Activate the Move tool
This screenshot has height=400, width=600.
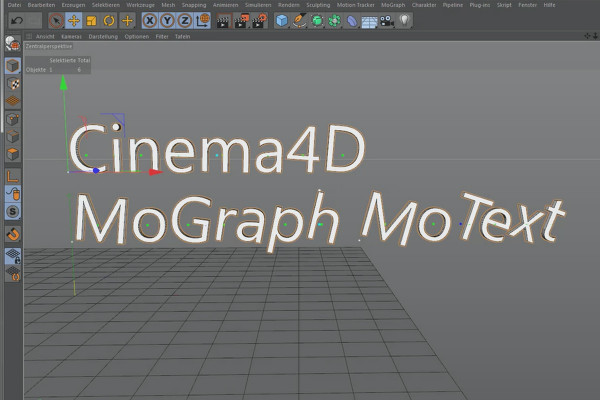[x=74, y=21]
